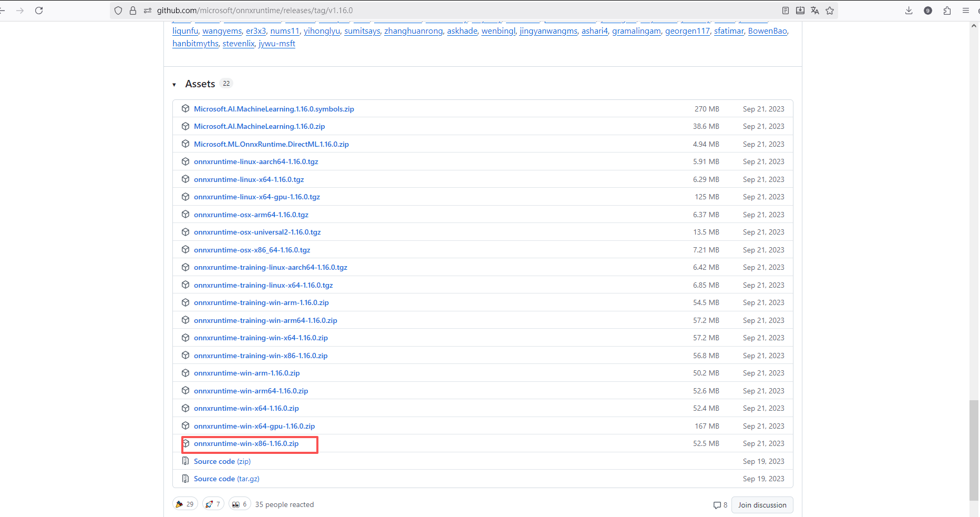Reload the page with the refresh icon

click(x=39, y=11)
